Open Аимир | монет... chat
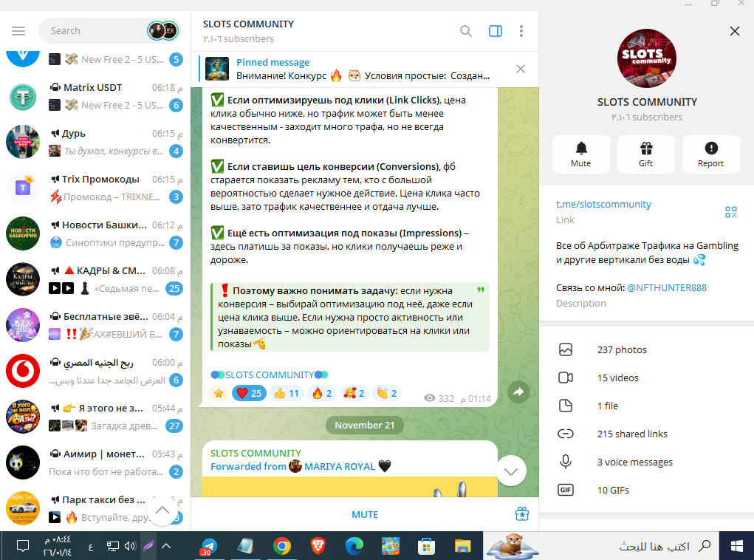The height and width of the screenshot is (560, 754). coord(95,462)
